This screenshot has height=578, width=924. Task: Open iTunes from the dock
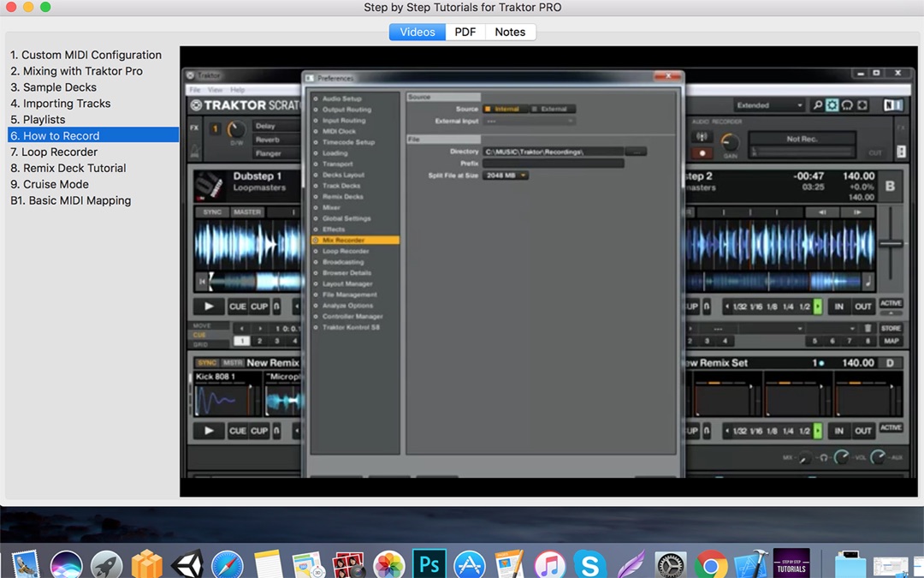click(550, 565)
